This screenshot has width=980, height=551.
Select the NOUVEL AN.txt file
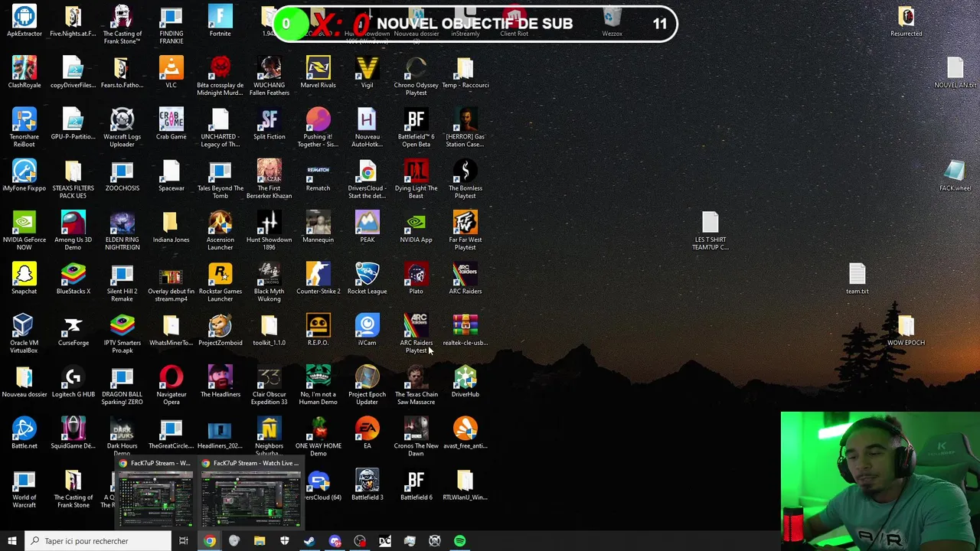(955, 73)
